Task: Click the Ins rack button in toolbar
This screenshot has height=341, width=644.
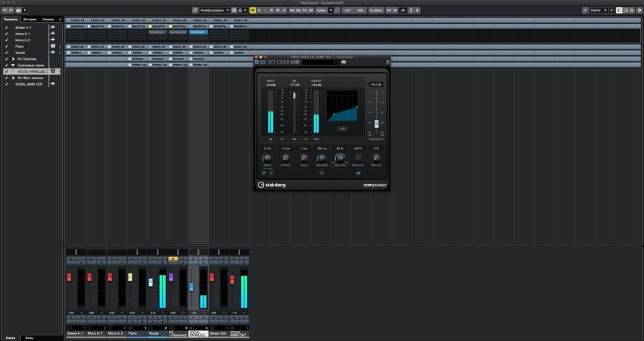Action: [292, 10]
